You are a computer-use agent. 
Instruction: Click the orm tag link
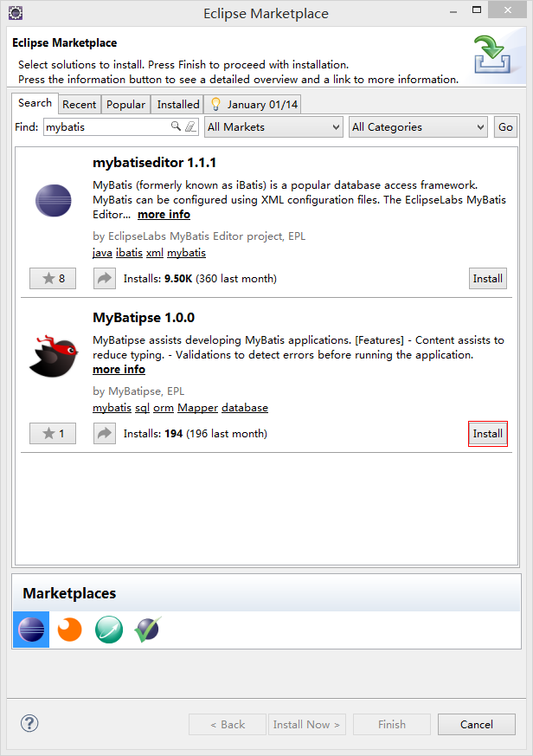click(164, 408)
